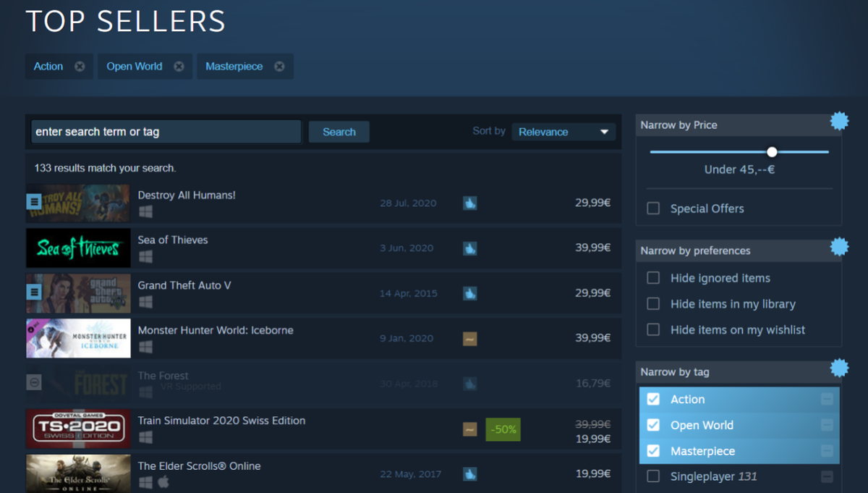Click the mixed review icon for Train Simulator 2020

point(469,429)
